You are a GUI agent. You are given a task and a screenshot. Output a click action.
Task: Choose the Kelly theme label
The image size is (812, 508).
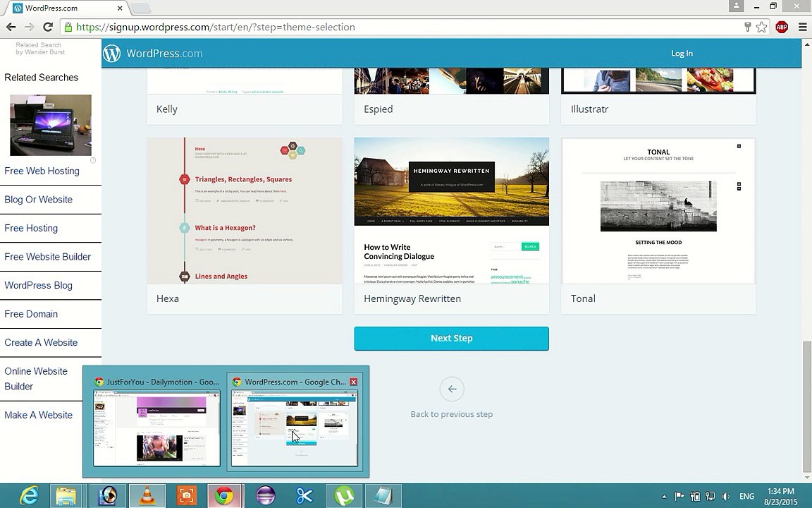click(x=167, y=109)
